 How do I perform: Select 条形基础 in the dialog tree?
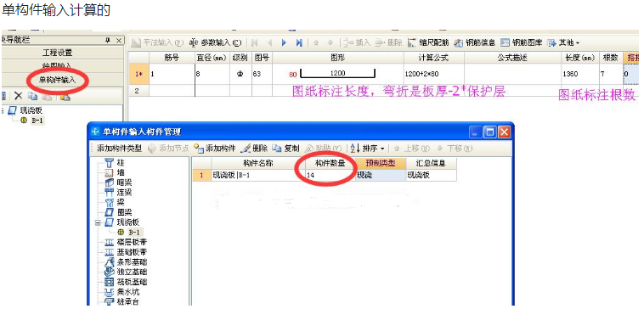tap(127, 261)
